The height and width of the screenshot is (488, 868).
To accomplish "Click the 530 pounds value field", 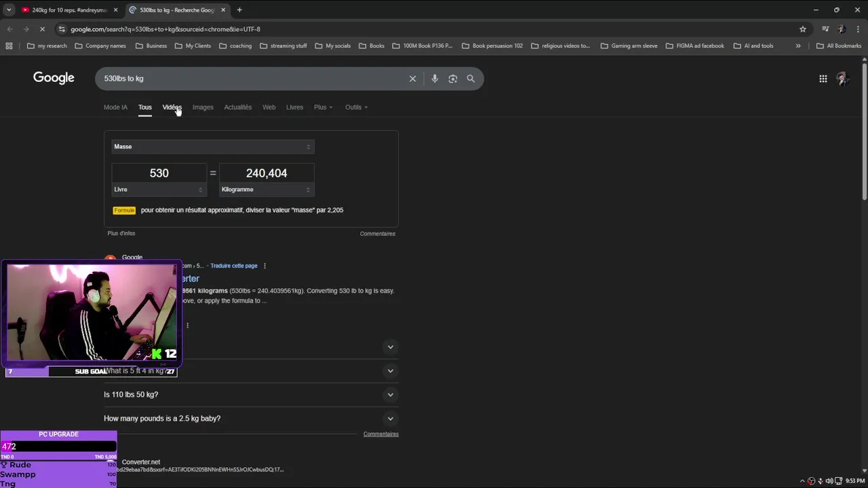I will [159, 174].
